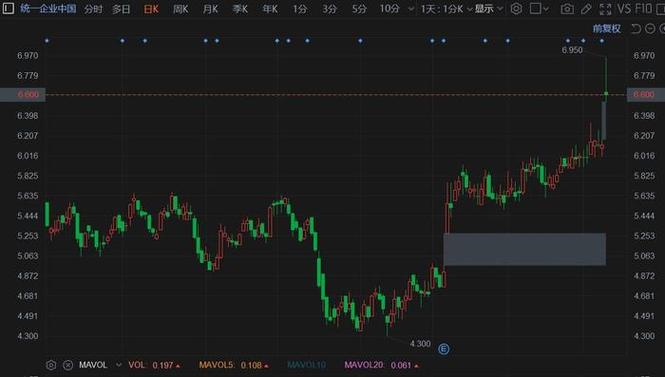Click first blue dot marker at top left
Screen dimensions: 665x377
coord(47,41)
